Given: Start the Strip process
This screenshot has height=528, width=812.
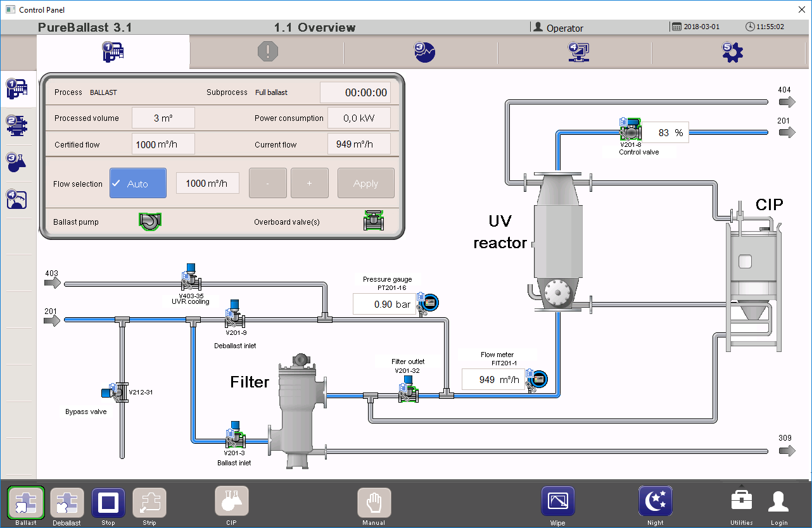Looking at the screenshot, I should [x=149, y=503].
